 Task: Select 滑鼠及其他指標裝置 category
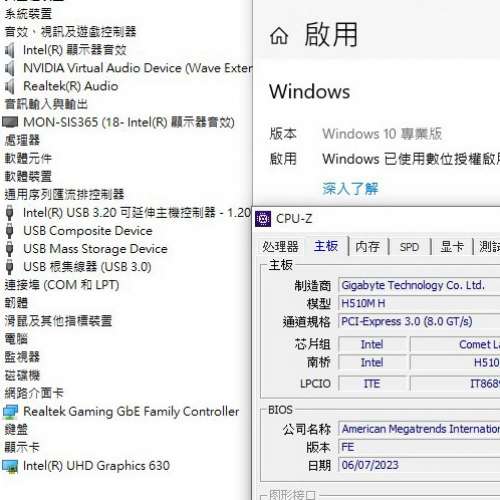coord(58,321)
